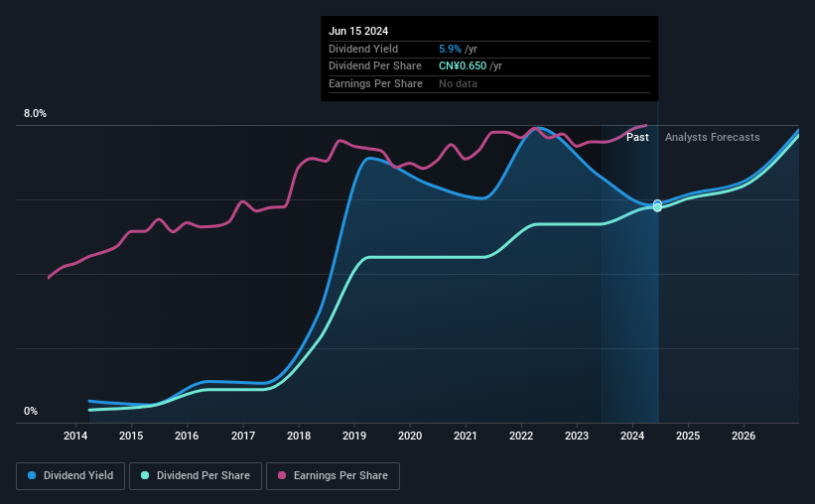Click the 0% y-axis label
The height and width of the screenshot is (504, 815).
(31, 411)
